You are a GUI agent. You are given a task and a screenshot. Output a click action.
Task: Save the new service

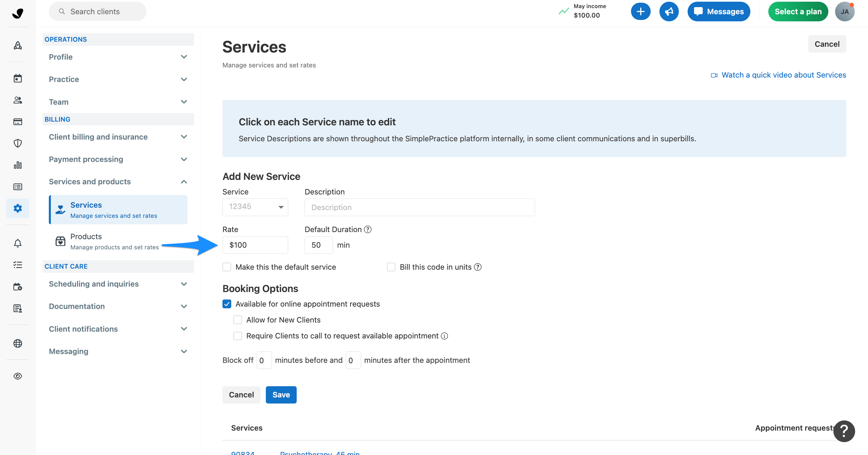click(x=281, y=395)
